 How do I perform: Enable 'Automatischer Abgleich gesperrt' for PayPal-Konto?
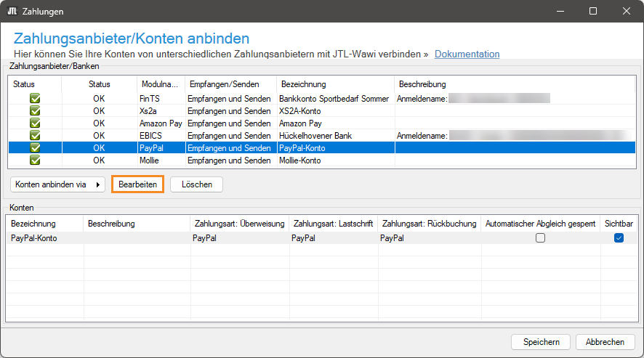(x=540, y=238)
